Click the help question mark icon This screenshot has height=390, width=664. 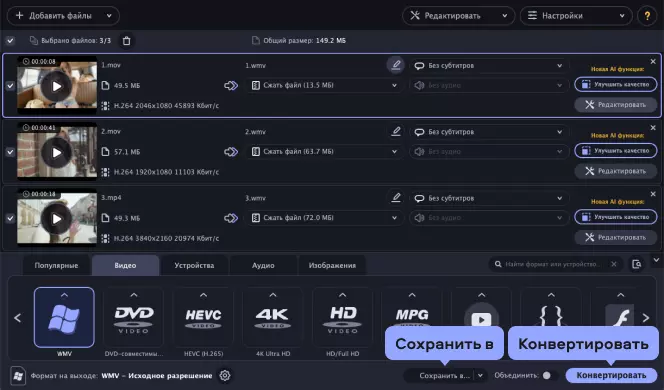coord(647,16)
